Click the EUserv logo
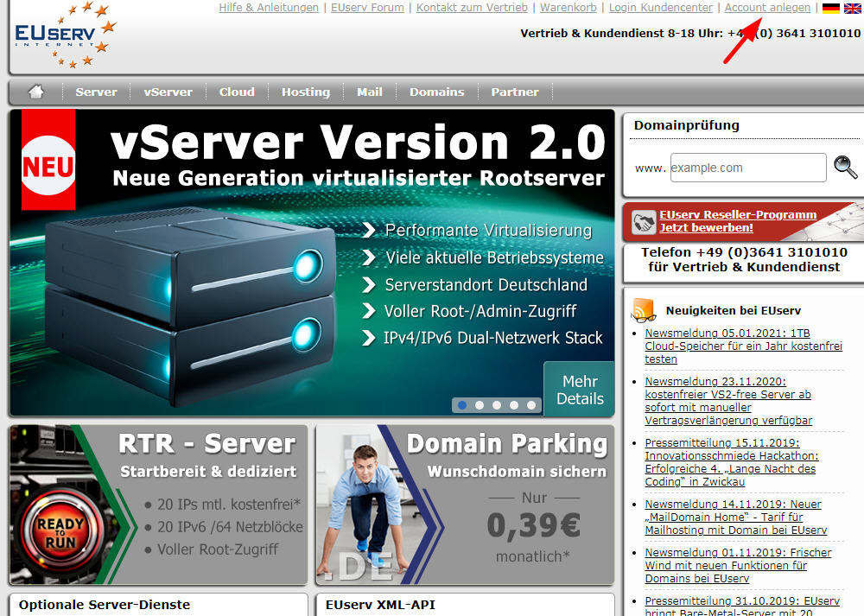 [60, 35]
